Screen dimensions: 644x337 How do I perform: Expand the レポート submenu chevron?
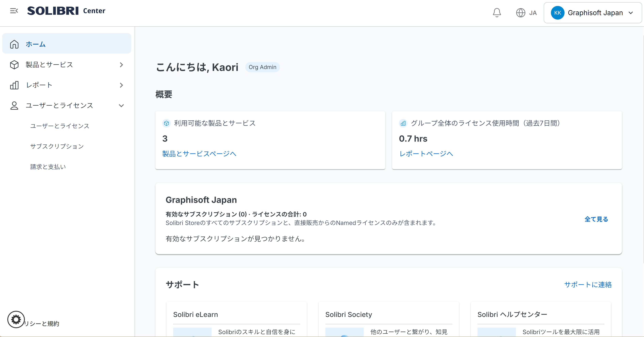[x=121, y=85]
